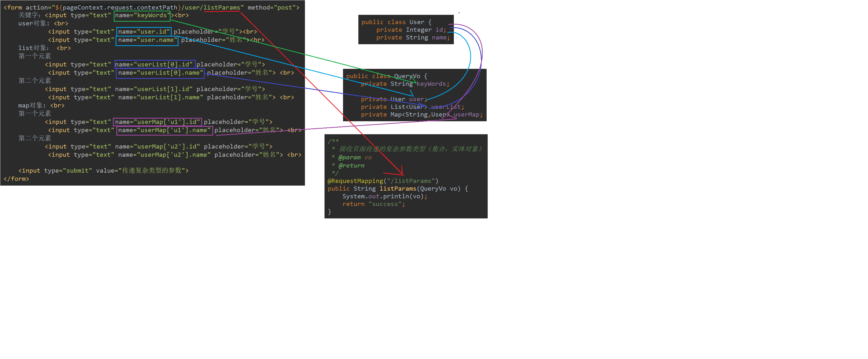
Task: Click the closing </form> tag
Action: tap(16, 179)
